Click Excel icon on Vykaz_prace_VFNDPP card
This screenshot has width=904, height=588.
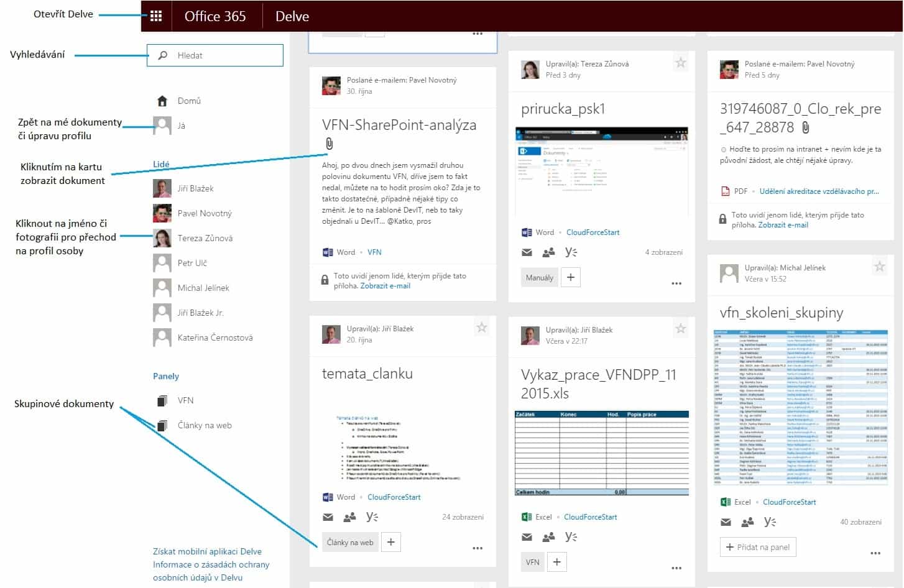(x=527, y=517)
